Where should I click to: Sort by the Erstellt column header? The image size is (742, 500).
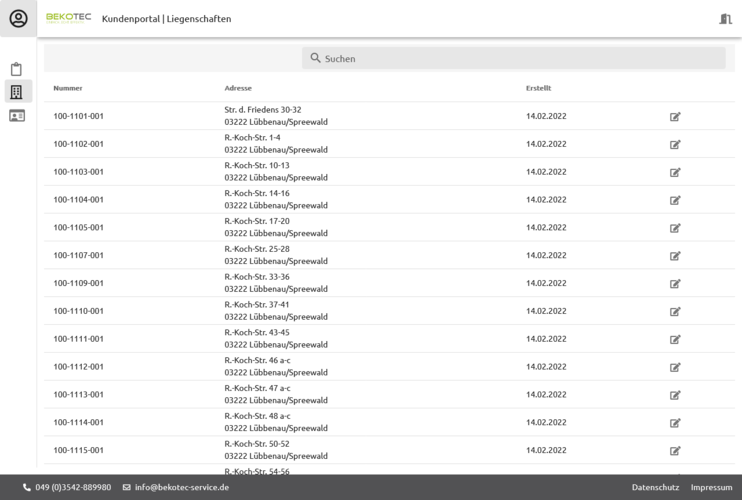[538, 88]
